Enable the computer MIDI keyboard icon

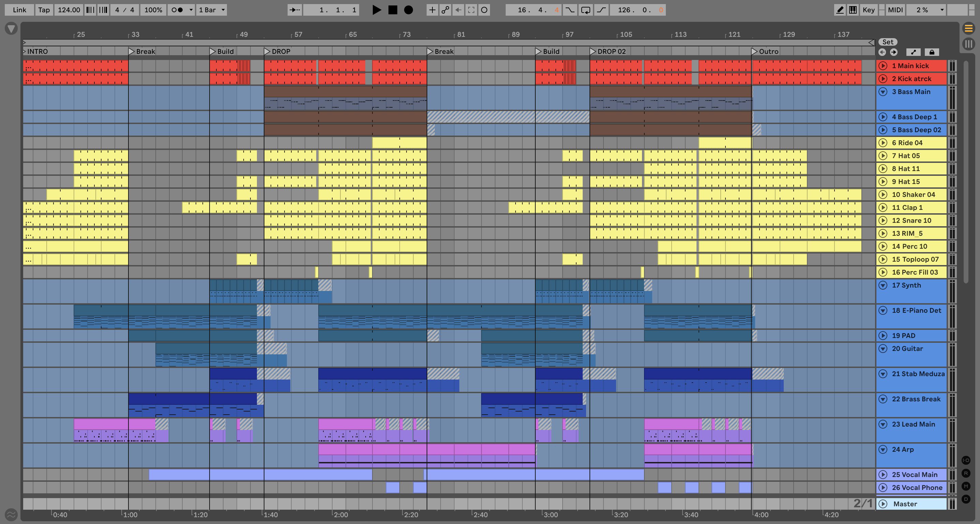pyautogui.click(x=853, y=10)
